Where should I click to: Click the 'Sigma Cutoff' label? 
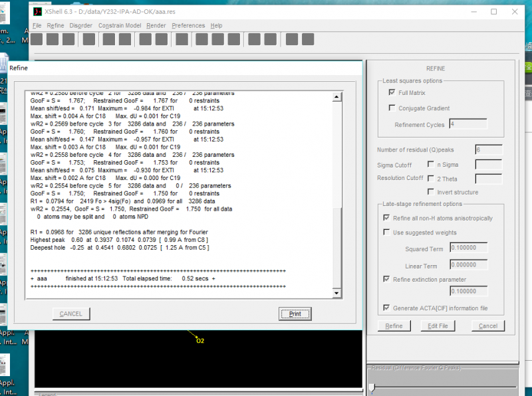[x=394, y=165]
